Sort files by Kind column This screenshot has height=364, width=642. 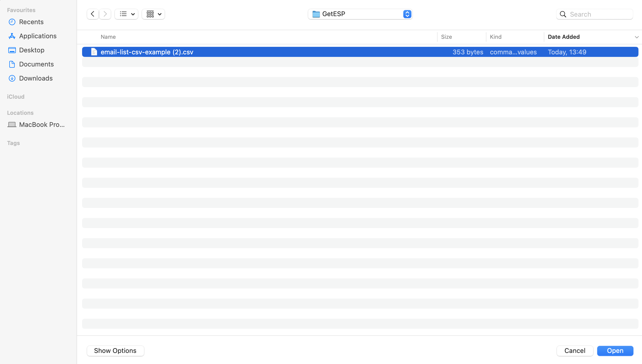click(x=495, y=37)
